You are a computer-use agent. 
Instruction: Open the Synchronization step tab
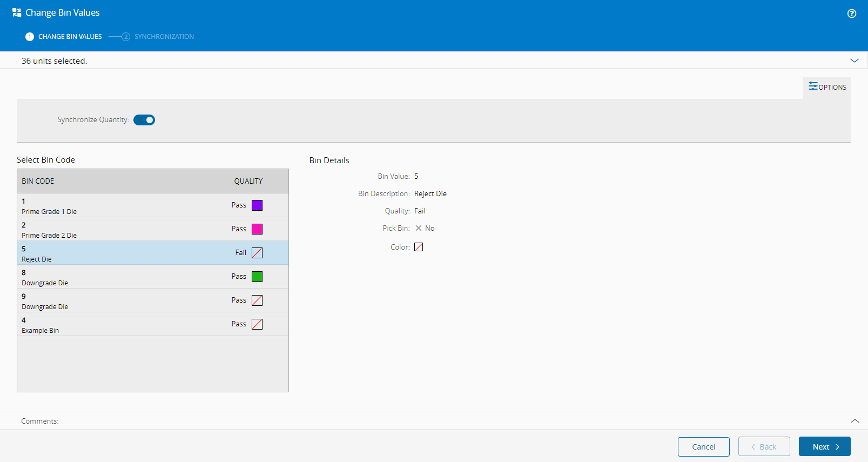click(x=164, y=37)
